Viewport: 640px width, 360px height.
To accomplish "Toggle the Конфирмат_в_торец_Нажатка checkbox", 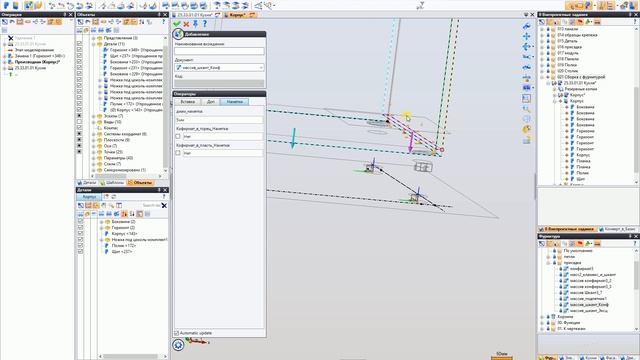I will click(178, 136).
